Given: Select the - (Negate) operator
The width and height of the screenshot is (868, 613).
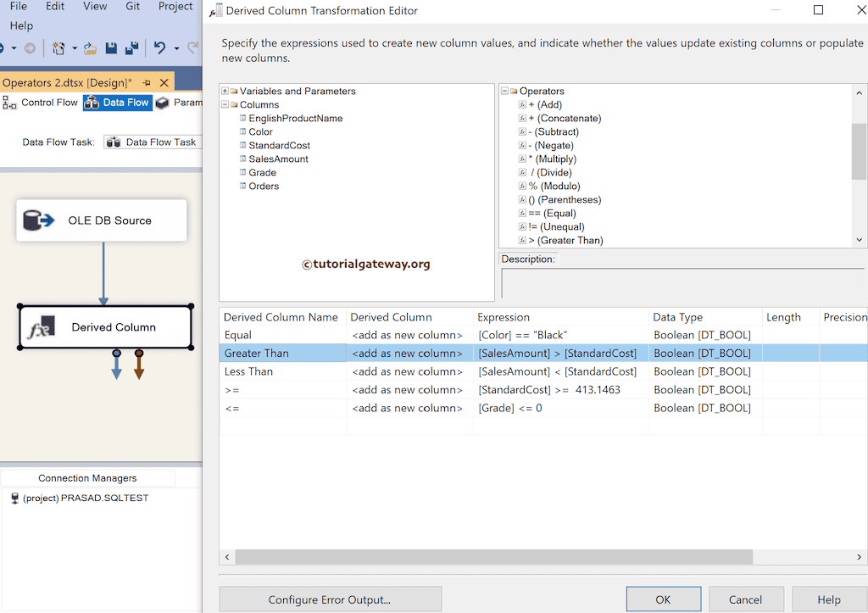Looking at the screenshot, I should pyautogui.click(x=551, y=145).
